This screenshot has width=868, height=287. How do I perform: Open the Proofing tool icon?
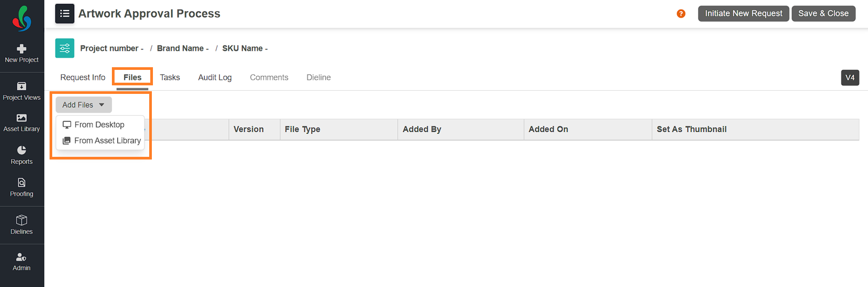click(22, 182)
